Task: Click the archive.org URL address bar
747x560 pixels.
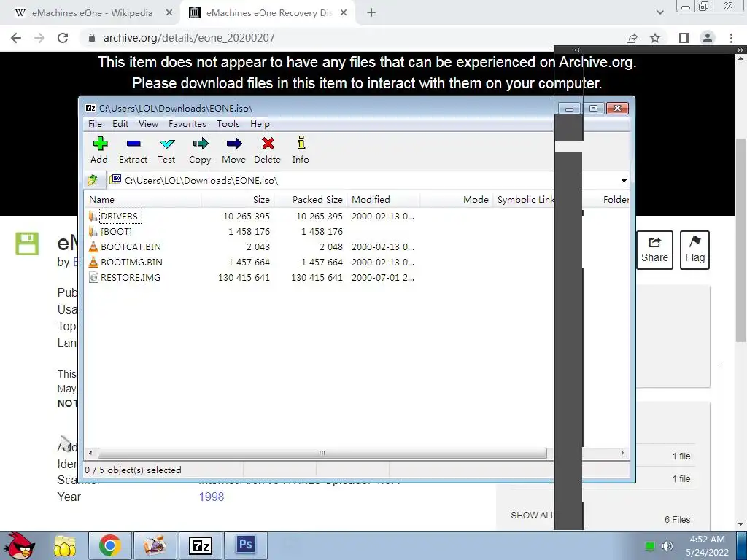Action: pyautogui.click(x=352, y=38)
